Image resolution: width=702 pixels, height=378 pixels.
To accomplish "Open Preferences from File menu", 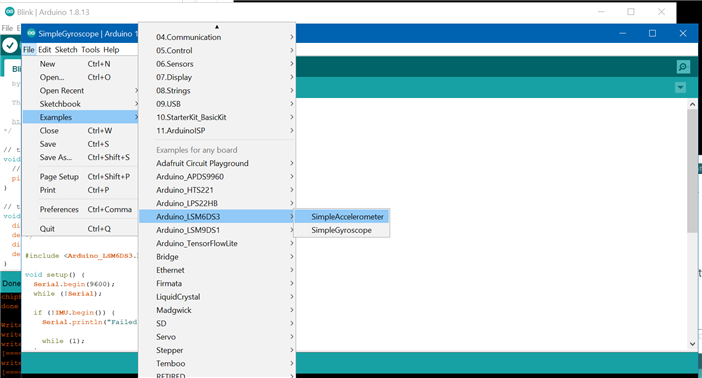I will tap(81, 210).
